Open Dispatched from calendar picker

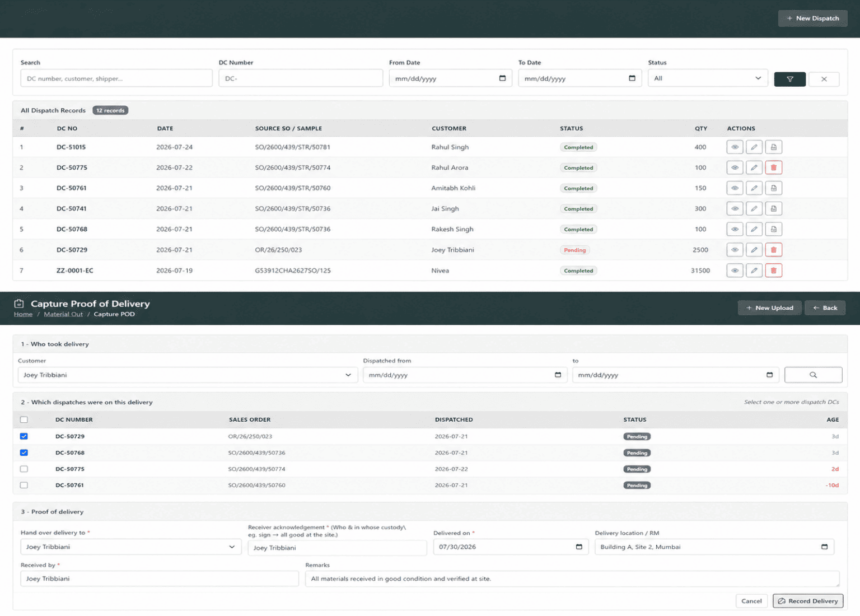click(x=558, y=375)
